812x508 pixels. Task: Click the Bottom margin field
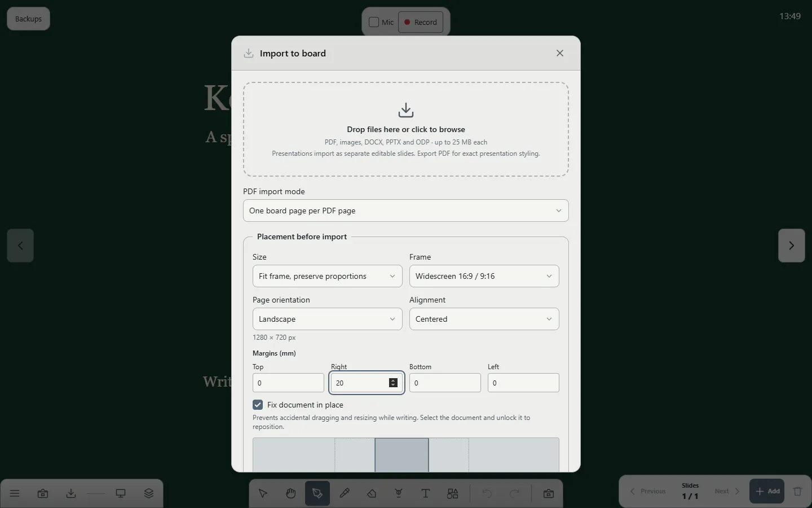(x=445, y=383)
